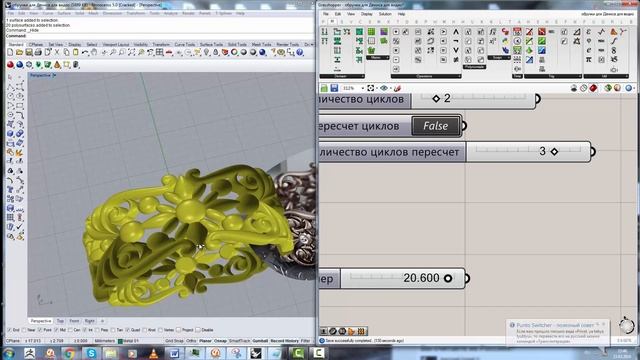Switch to the Top viewport tab

[x=60, y=321]
